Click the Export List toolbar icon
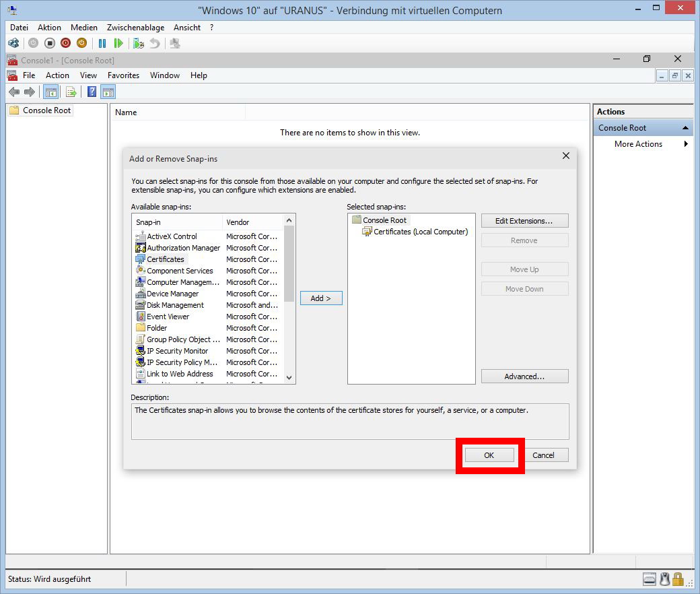 click(x=71, y=92)
